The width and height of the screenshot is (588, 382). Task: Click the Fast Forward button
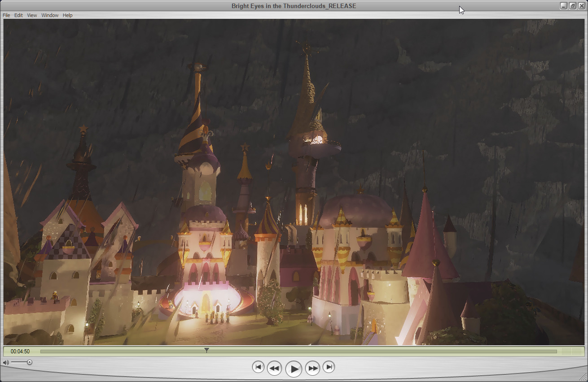[312, 369]
